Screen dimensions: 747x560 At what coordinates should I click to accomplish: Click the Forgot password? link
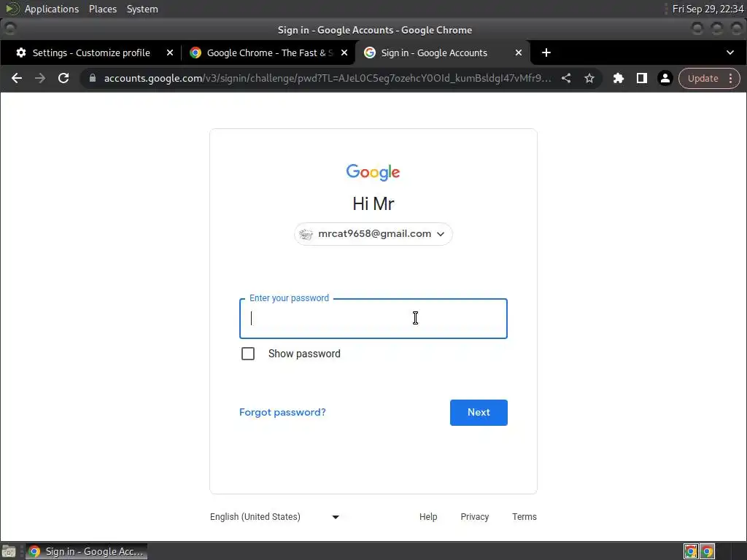[x=282, y=413]
